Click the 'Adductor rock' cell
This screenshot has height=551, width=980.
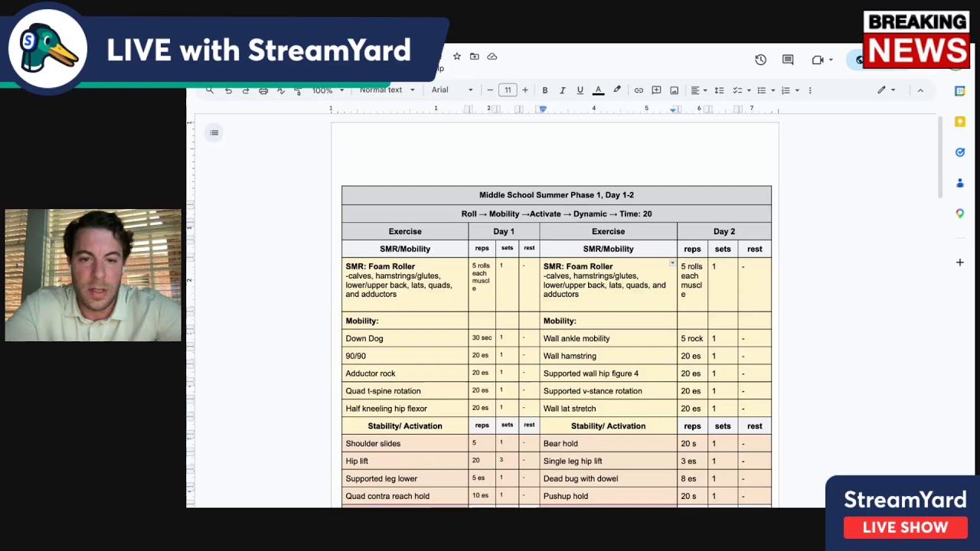point(405,373)
